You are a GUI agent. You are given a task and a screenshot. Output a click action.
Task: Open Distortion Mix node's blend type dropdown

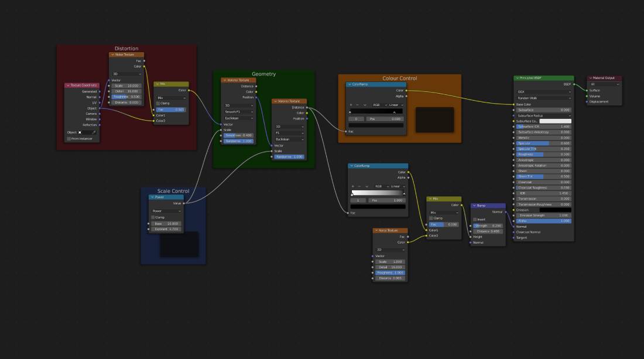point(172,98)
